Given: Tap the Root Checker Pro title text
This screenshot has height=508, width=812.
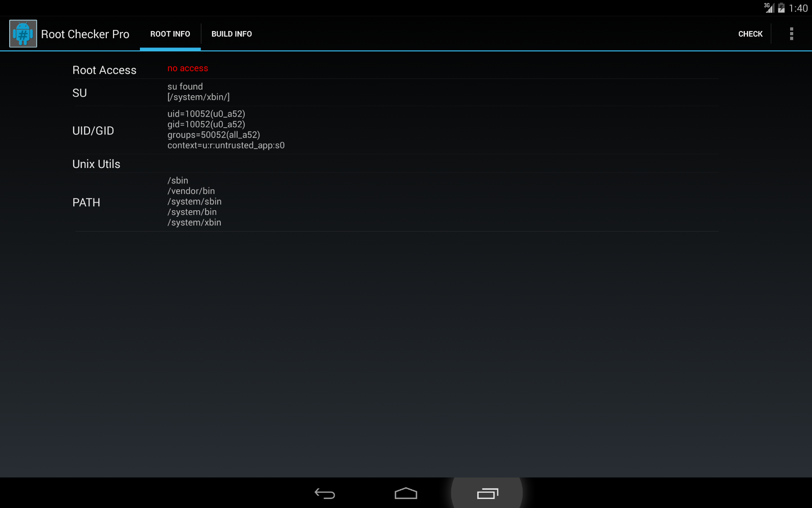Looking at the screenshot, I should point(85,34).
